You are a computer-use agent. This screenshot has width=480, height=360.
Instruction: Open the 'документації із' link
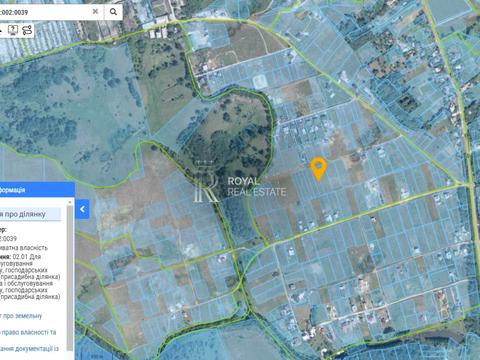tap(29, 349)
